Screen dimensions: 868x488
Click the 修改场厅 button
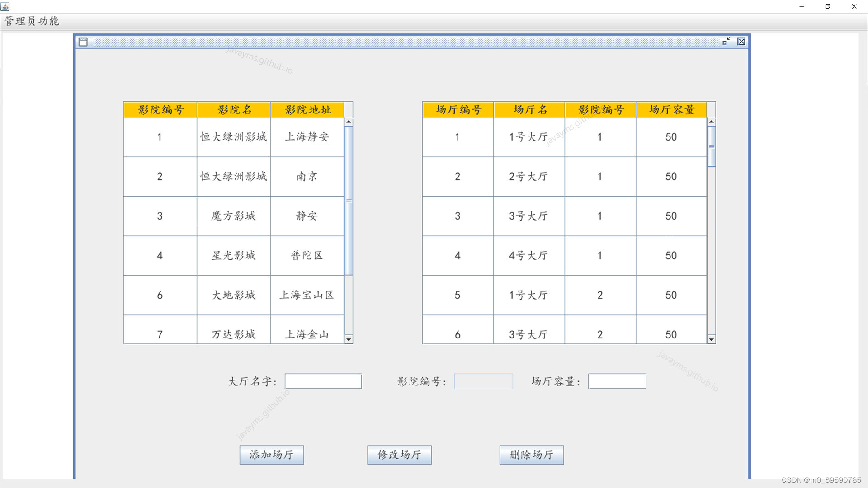(x=399, y=455)
